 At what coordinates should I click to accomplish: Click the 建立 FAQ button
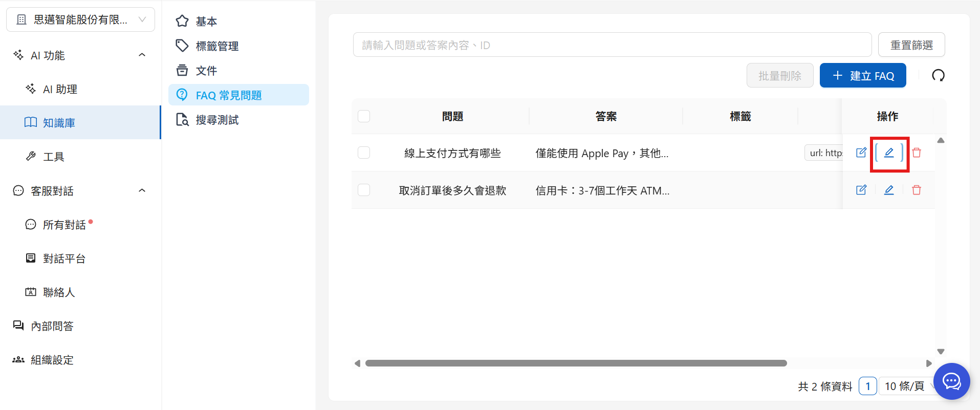[x=862, y=76]
